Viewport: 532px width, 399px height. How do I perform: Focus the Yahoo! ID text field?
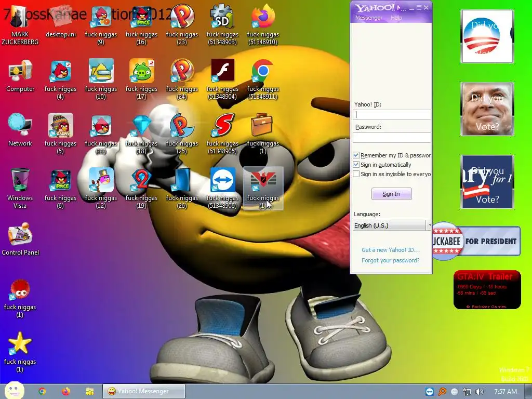pos(392,115)
